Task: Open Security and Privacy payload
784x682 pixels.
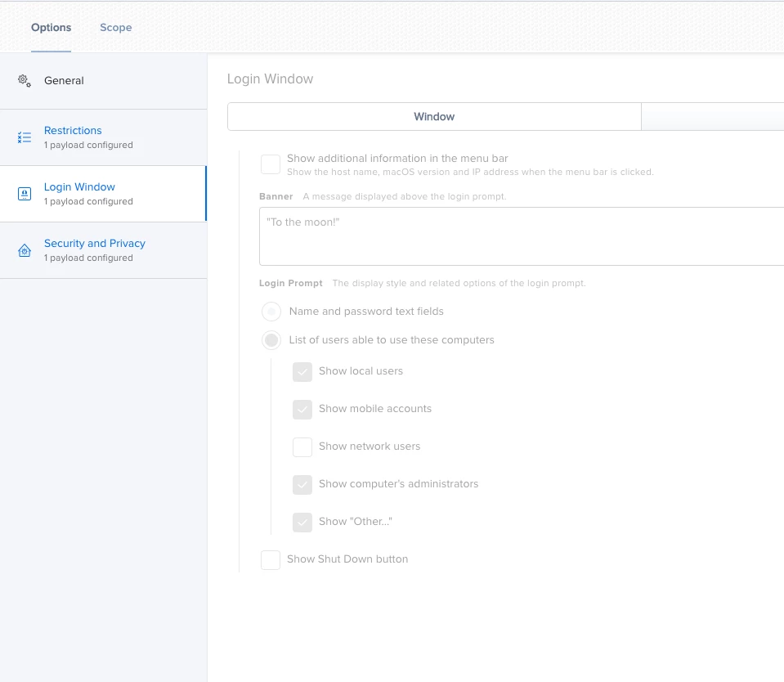Action: coord(104,250)
